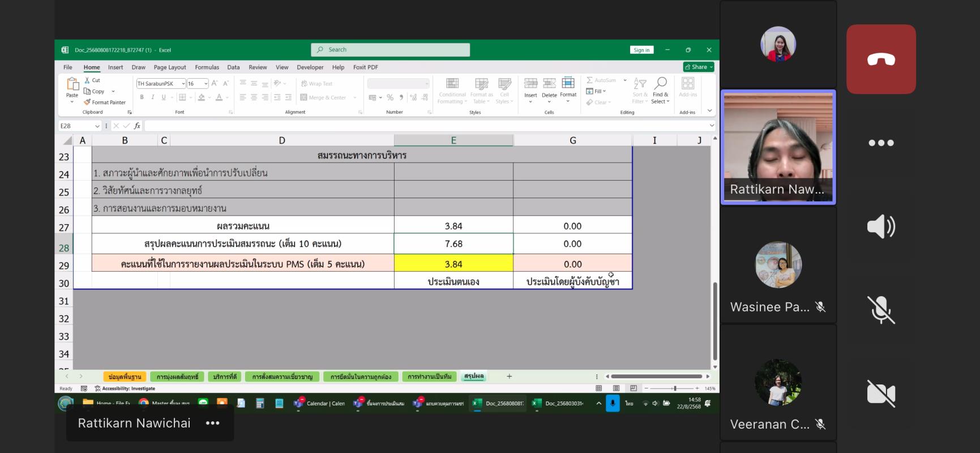Click the red hang up call button
This screenshot has height=453, width=980.
[x=880, y=59]
